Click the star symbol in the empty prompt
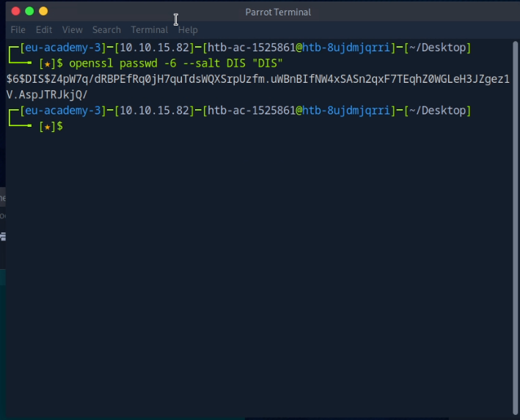Image resolution: width=520 pixels, height=420 pixels. tap(47, 127)
